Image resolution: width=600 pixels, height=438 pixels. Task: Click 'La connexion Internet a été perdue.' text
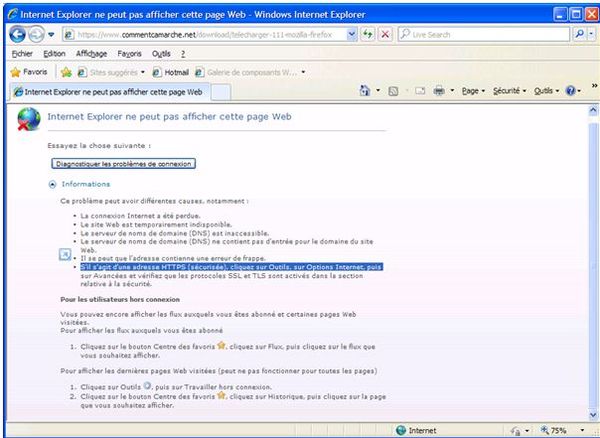pyautogui.click(x=140, y=216)
